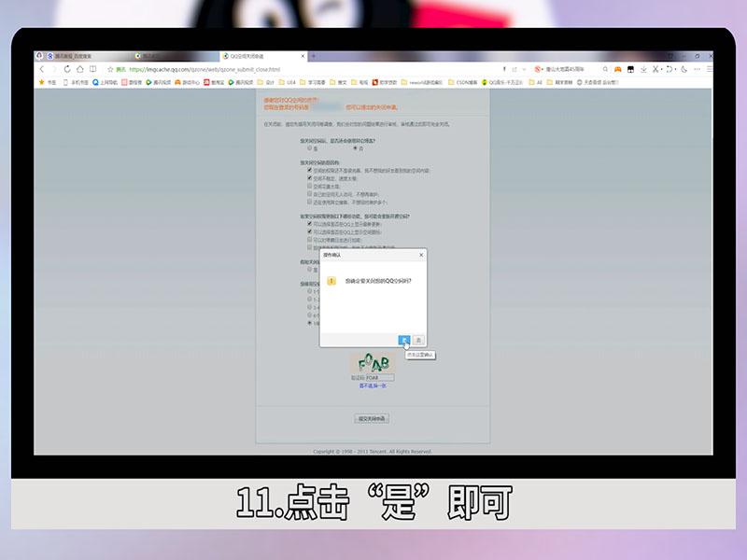Open the QQ音乐 bookmark

coord(502,82)
